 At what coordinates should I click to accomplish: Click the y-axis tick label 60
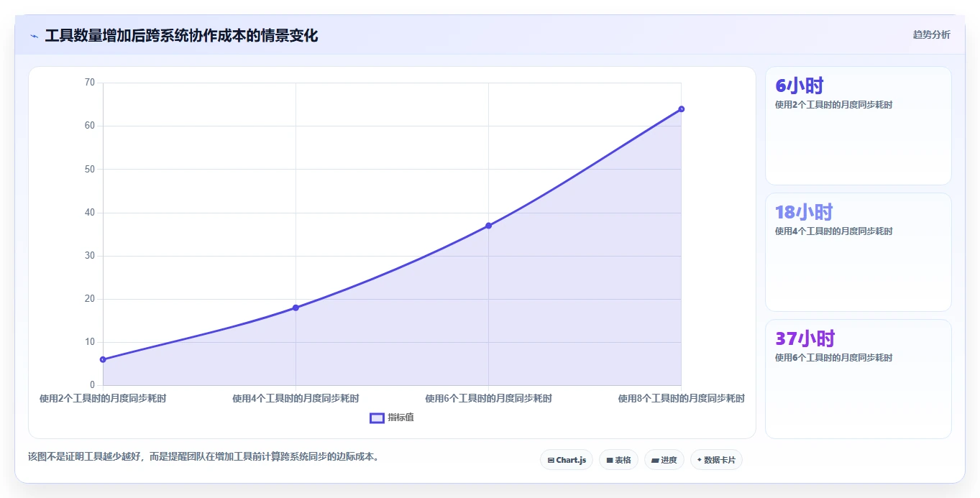[90, 126]
